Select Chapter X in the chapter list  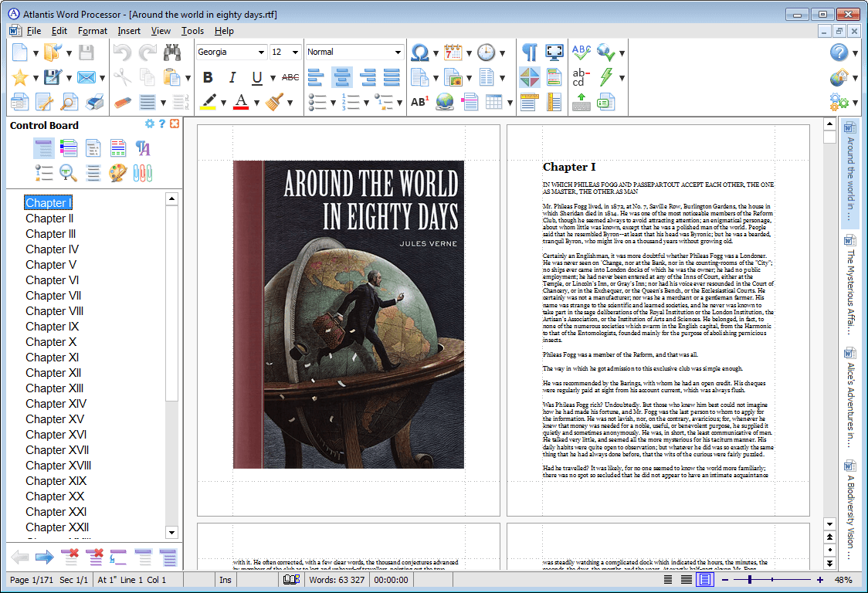click(52, 342)
